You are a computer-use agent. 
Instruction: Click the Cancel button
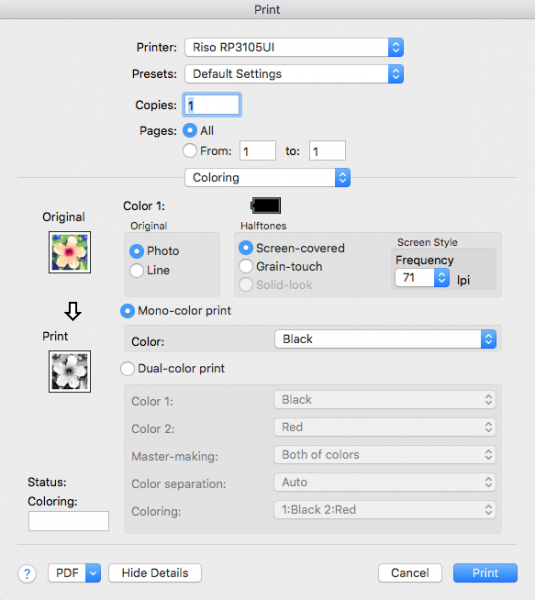[410, 573]
